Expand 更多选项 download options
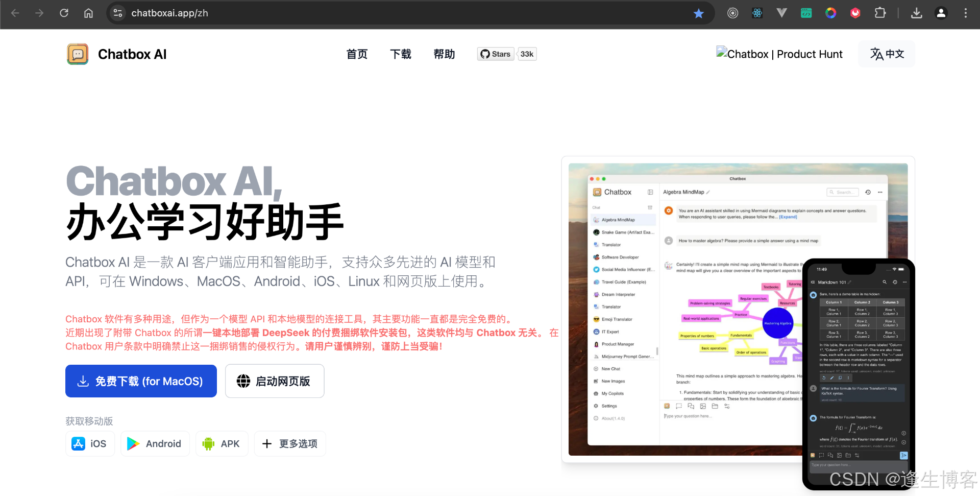 (290, 444)
